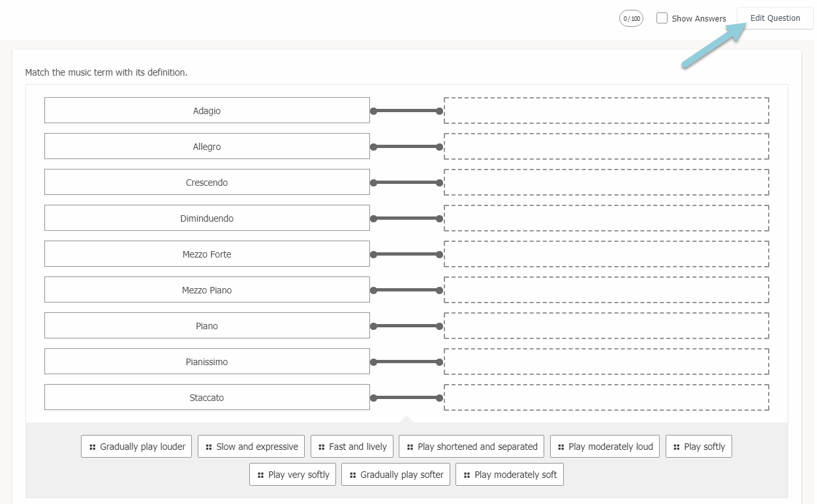Click the grip icon on Play softly

click(x=677, y=447)
